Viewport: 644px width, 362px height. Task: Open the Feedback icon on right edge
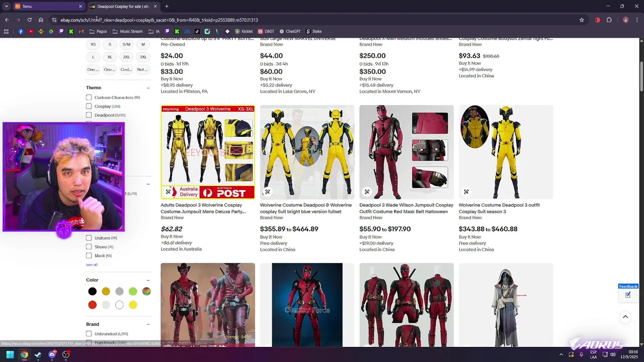click(x=628, y=295)
